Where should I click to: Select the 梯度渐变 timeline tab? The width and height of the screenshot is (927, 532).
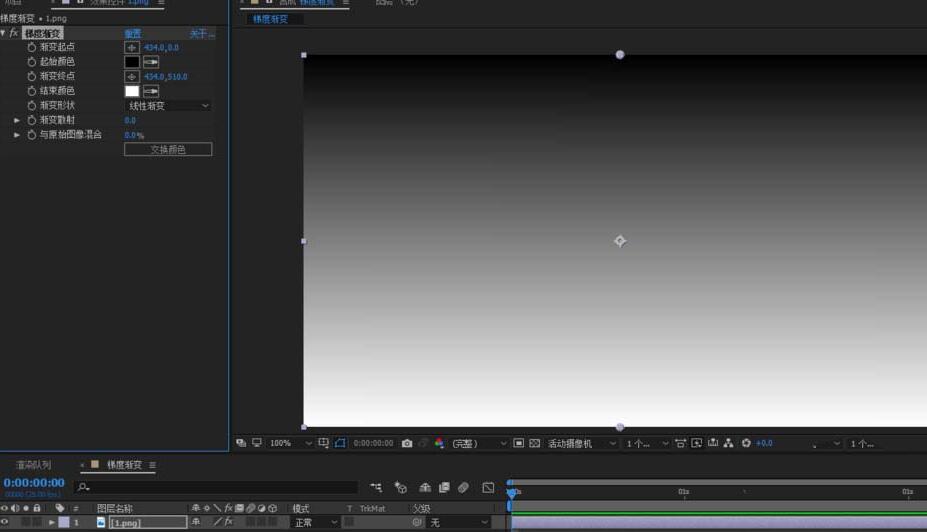point(124,465)
